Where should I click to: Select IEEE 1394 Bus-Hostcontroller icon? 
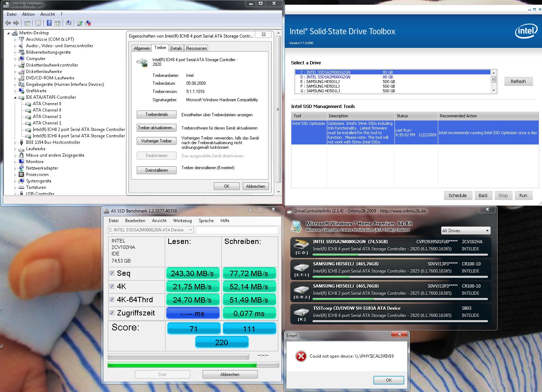21,142
